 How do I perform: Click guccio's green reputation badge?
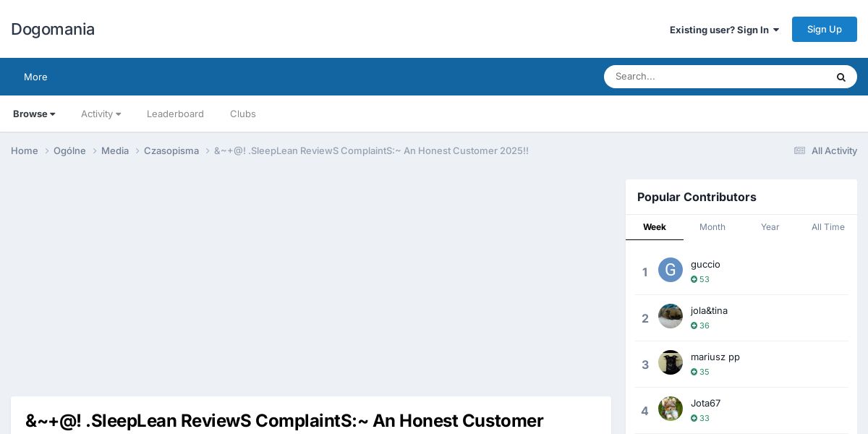(699, 279)
